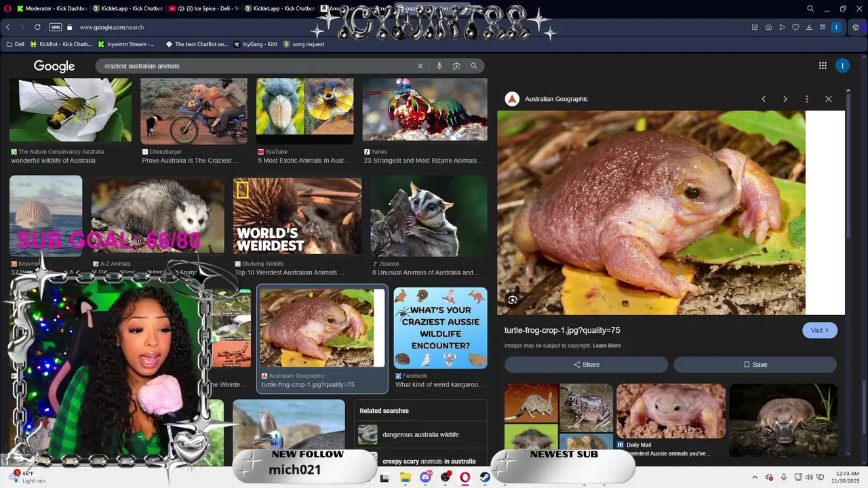Click the magnifier search submit icon

[474, 66]
